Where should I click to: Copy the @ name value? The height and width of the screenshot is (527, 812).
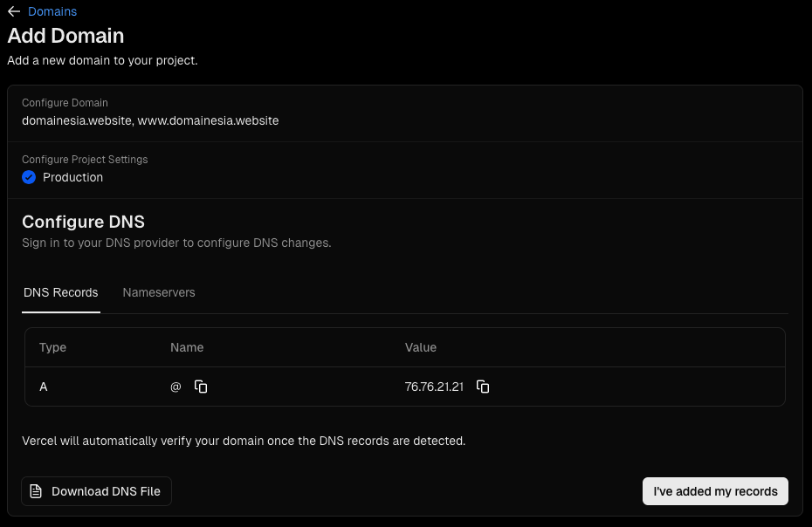pyautogui.click(x=201, y=387)
